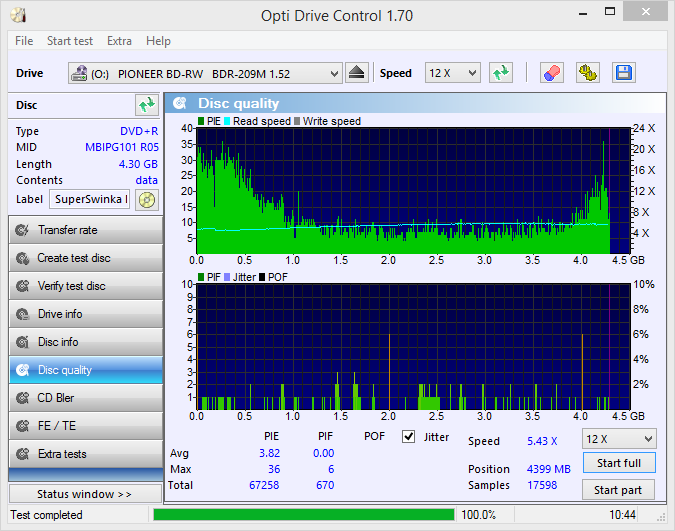The width and height of the screenshot is (675, 531).
Task: Expand the Status window
Action: pyautogui.click(x=85, y=494)
